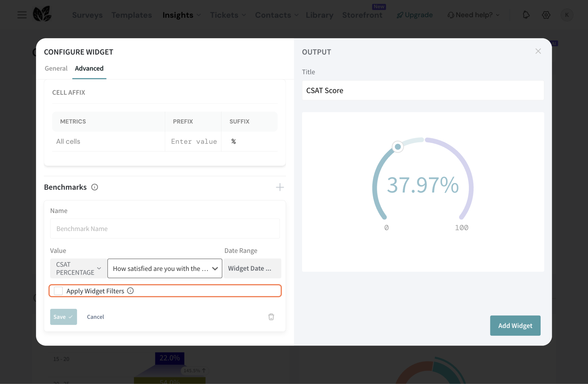Expand the CSAT PERCENTAGE dropdown

tap(78, 268)
